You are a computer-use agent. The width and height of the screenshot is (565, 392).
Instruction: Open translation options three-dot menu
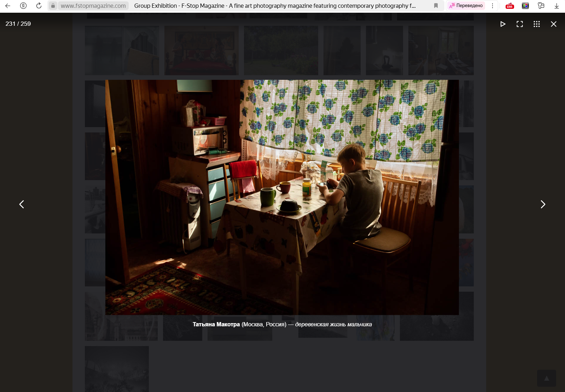click(x=493, y=6)
